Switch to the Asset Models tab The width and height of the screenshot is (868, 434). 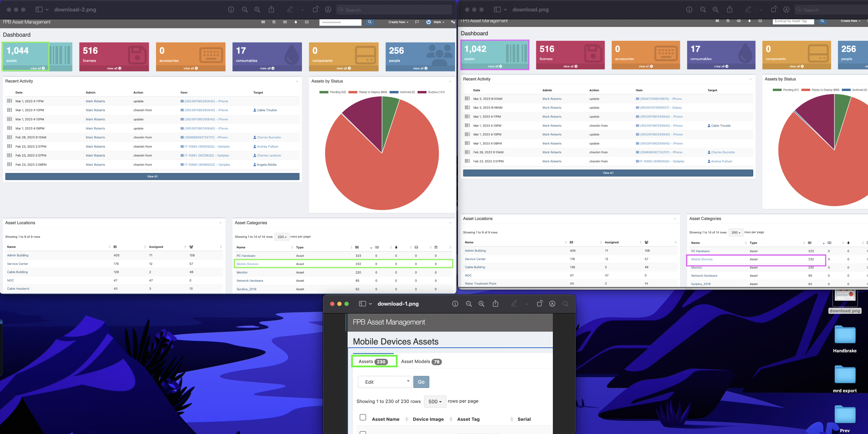point(421,361)
